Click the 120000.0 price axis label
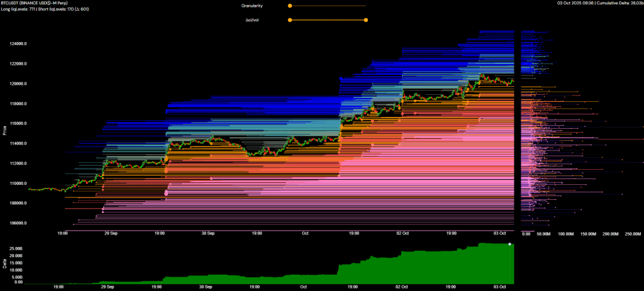Viewport: 644px width, 291px height. pyautogui.click(x=20, y=84)
